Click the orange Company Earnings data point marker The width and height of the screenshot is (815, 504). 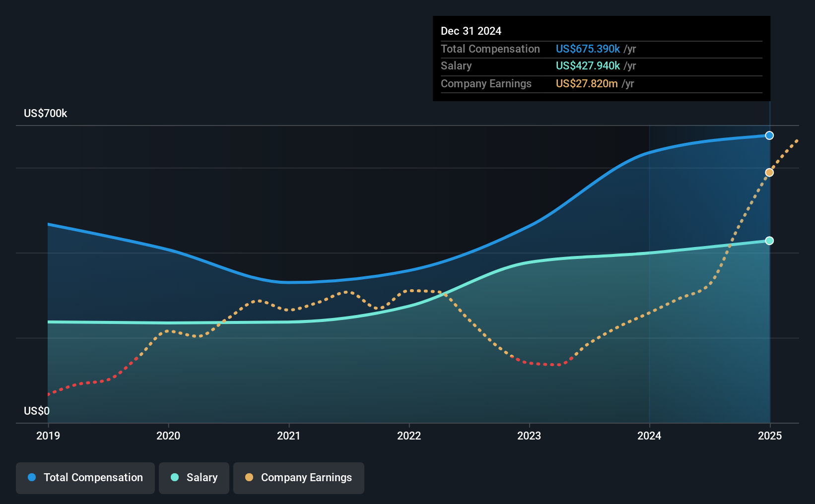click(769, 172)
